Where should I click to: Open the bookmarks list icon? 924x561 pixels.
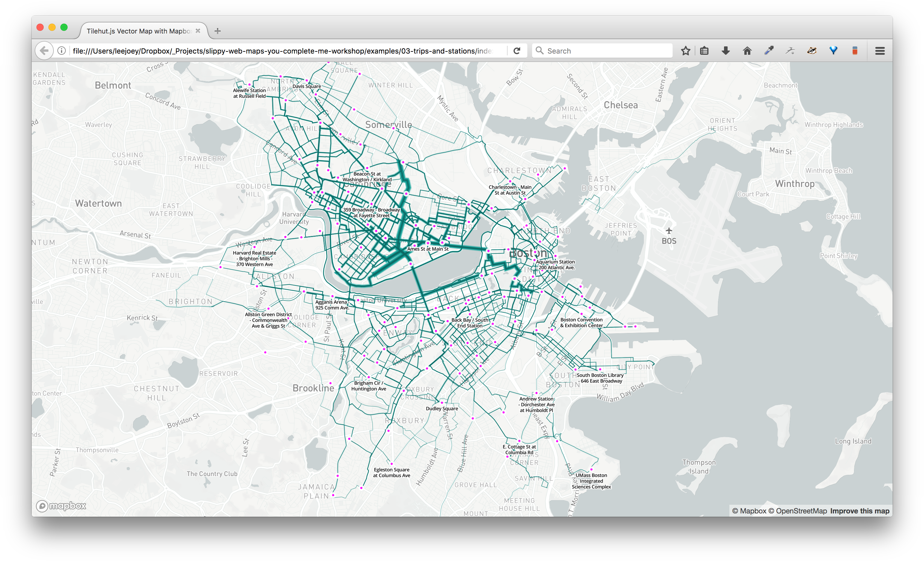tap(704, 51)
